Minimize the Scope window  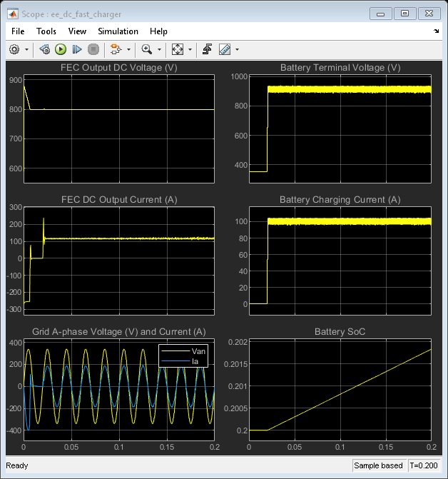380,14
